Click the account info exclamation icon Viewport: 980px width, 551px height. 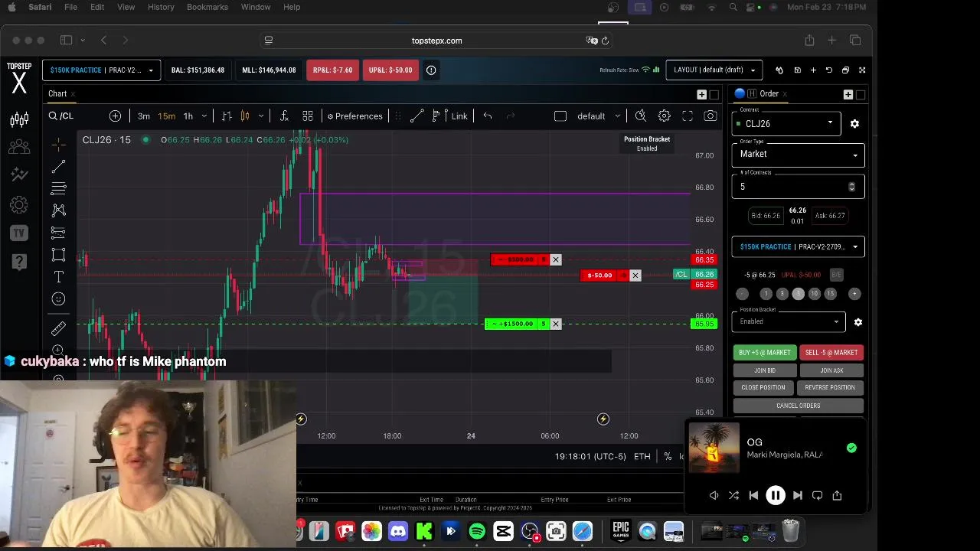click(431, 70)
